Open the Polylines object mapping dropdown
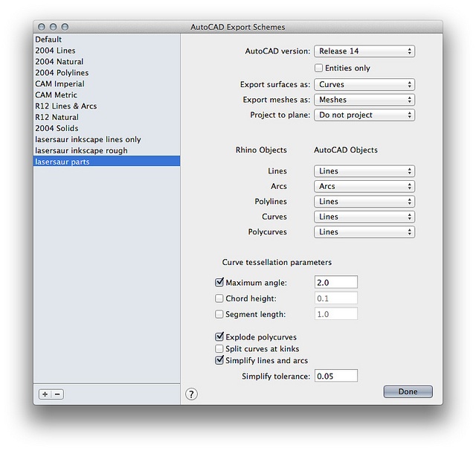Screen dimensions: 476x451 [364, 202]
